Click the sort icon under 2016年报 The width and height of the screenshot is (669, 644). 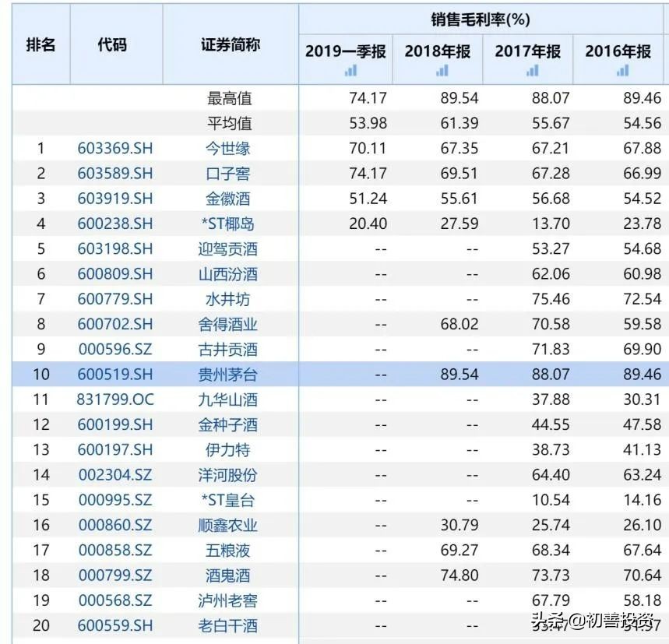[621, 70]
